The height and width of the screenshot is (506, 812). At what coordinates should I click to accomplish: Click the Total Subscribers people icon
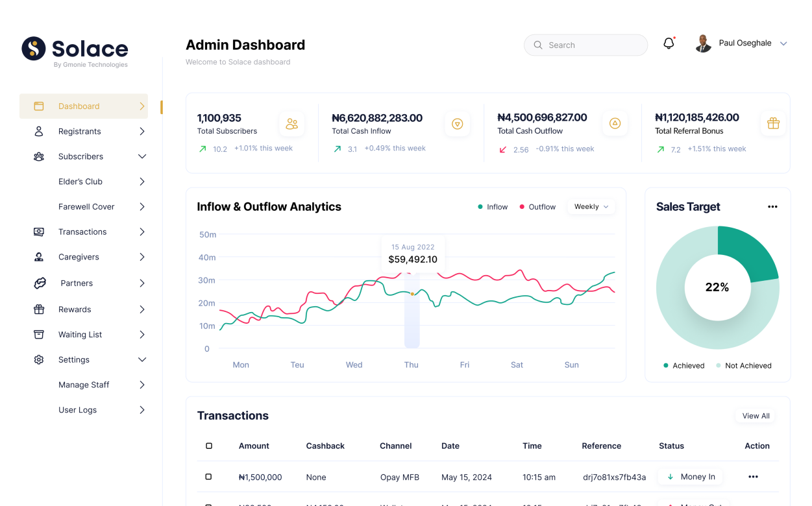point(291,124)
